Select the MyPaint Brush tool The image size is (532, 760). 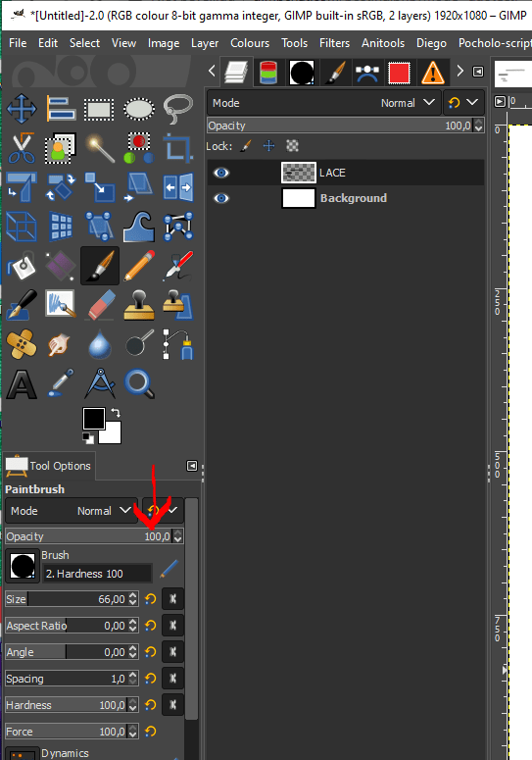tap(61, 305)
